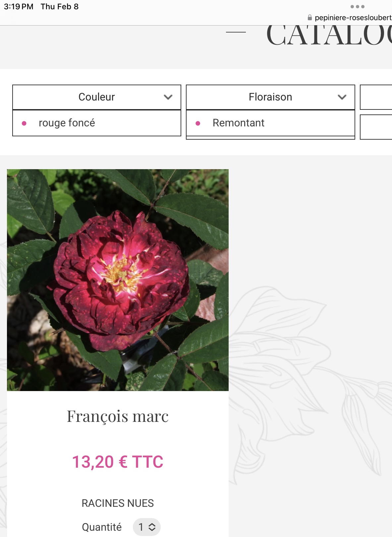This screenshot has width=392, height=537.
Task: Open the Couleur filter dropdown
Action: (97, 97)
